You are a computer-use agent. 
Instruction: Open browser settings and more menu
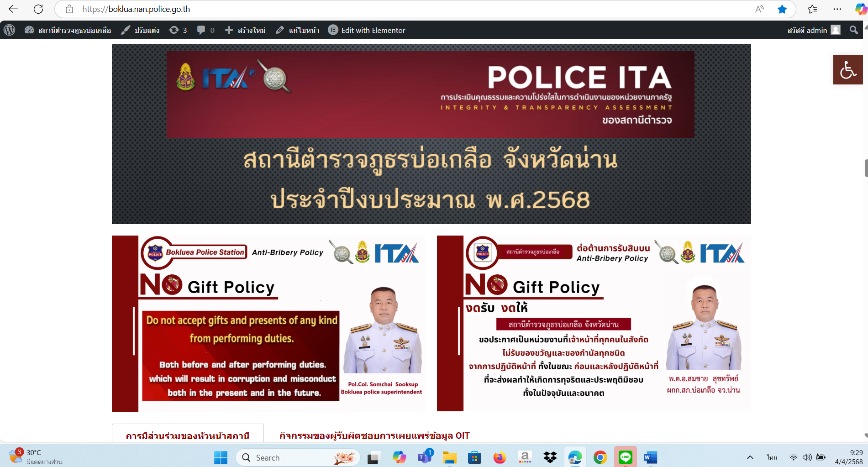[x=837, y=9]
